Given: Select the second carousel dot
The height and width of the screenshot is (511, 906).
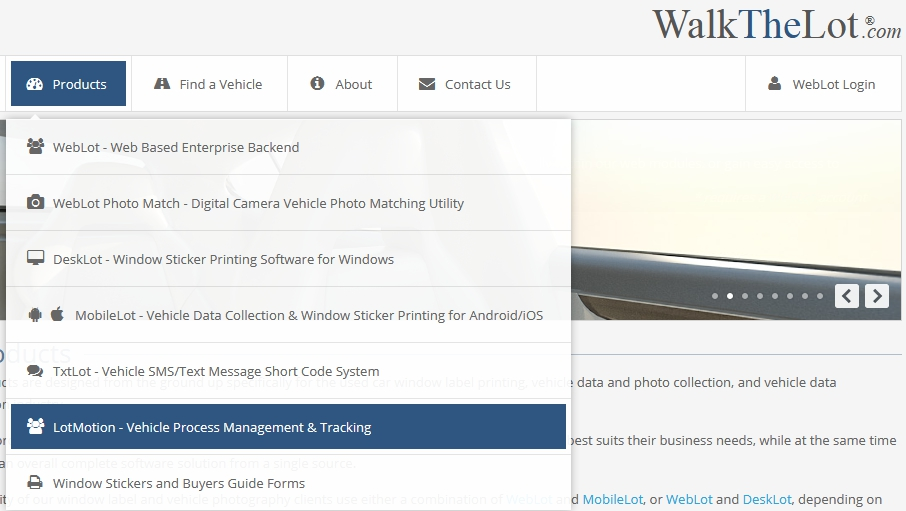Looking at the screenshot, I should tap(730, 296).
